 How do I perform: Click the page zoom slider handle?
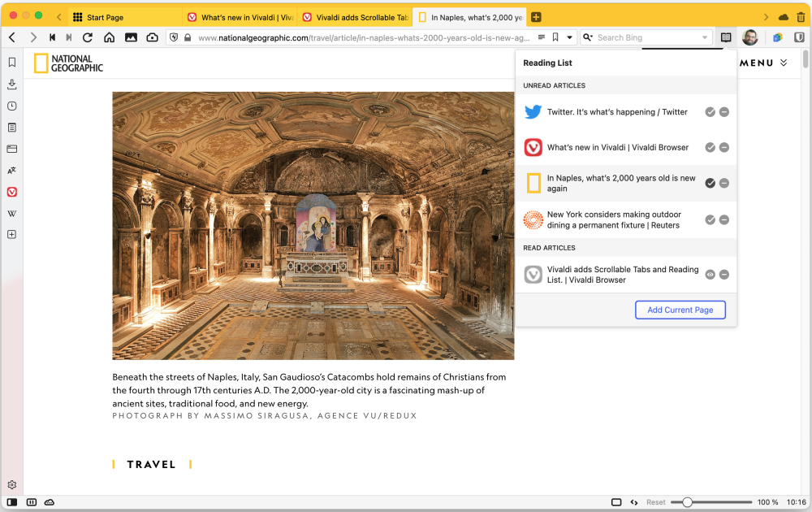(x=687, y=502)
